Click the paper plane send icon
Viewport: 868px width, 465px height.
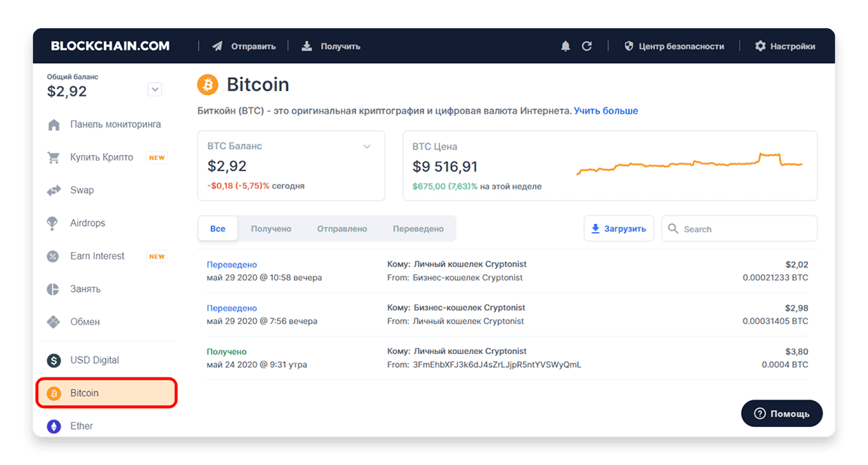pos(218,46)
